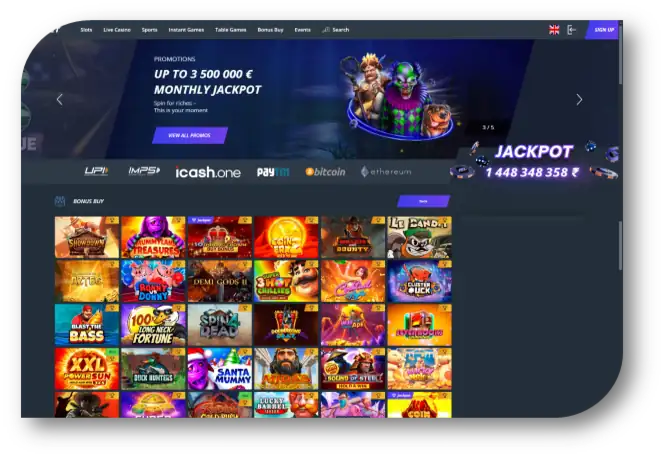Open the crown jackpot game in first row
The width and height of the screenshot is (665, 458).
tap(220, 237)
